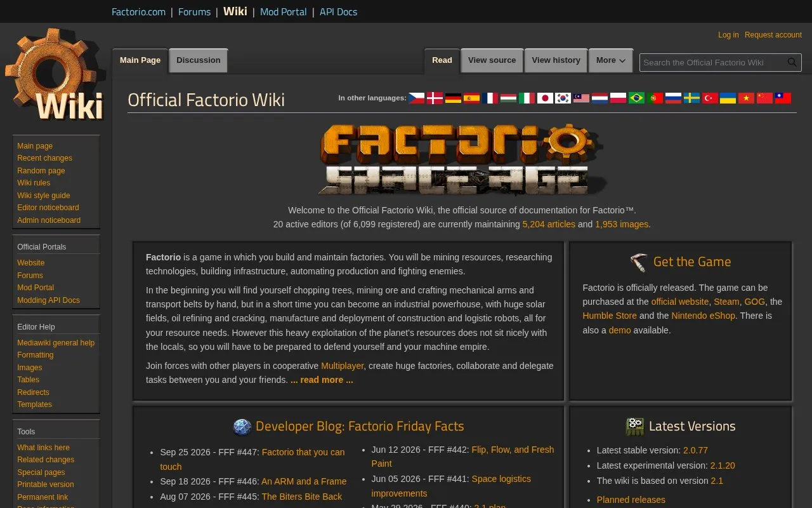
Task: Follow the 1,953 images link
Action: pos(622,224)
